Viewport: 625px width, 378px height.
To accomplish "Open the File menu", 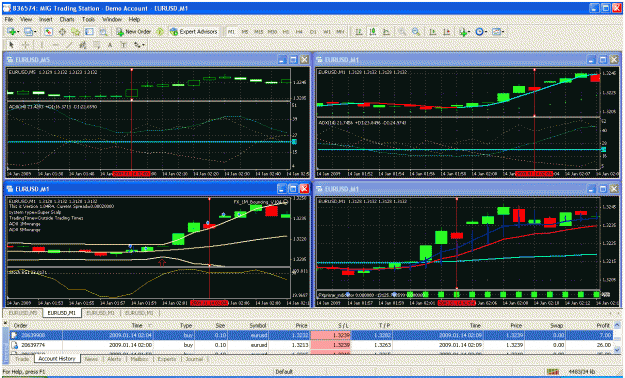I will point(8,19).
